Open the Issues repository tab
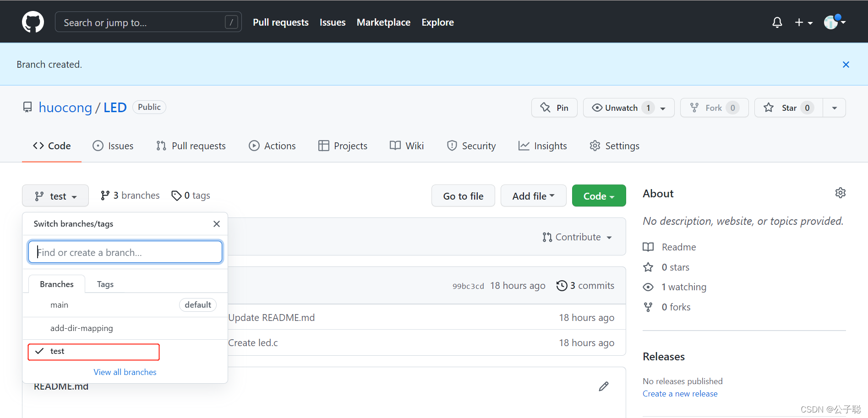 (113, 146)
